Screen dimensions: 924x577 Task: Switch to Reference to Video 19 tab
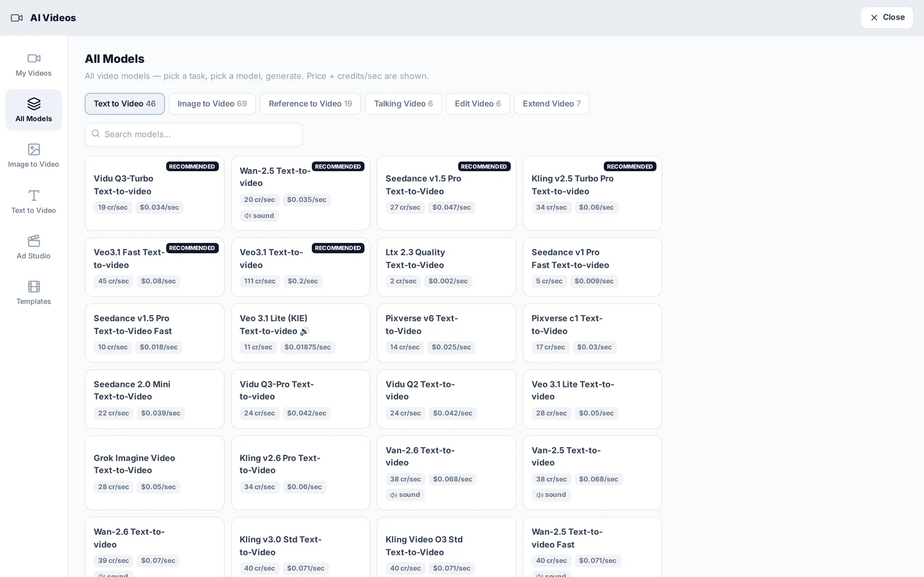tap(310, 104)
